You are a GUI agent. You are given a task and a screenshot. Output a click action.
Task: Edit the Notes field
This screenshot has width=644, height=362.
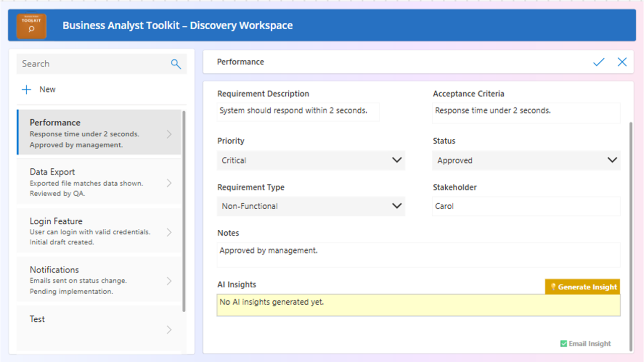[x=419, y=254]
